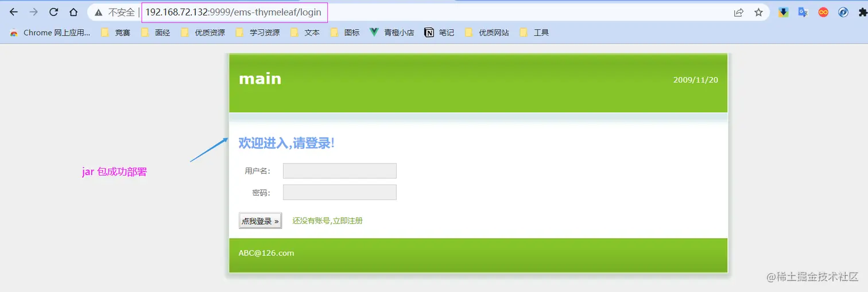Image resolution: width=868 pixels, height=292 pixels.
Task: Click the not-secure warning icon
Action: pos(99,12)
